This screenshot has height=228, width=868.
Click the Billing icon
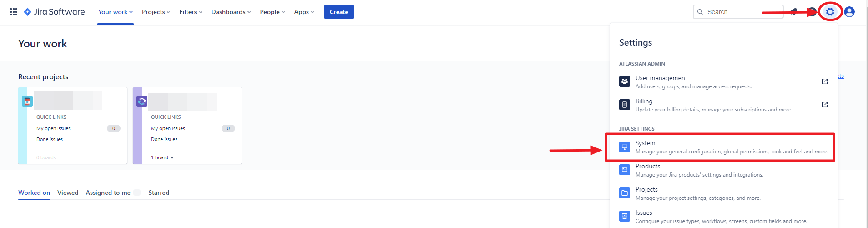click(625, 105)
